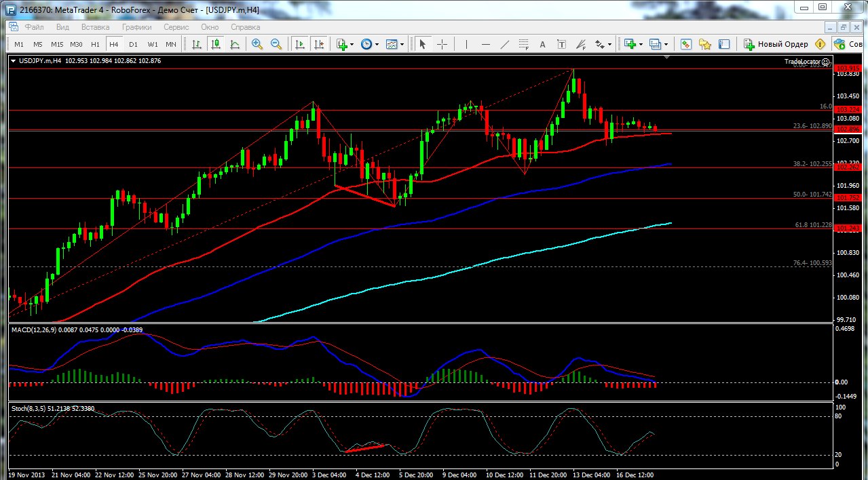868x480 pixels.
Task: Click the MetaTrader application title bar icon
Action: tap(10, 9)
